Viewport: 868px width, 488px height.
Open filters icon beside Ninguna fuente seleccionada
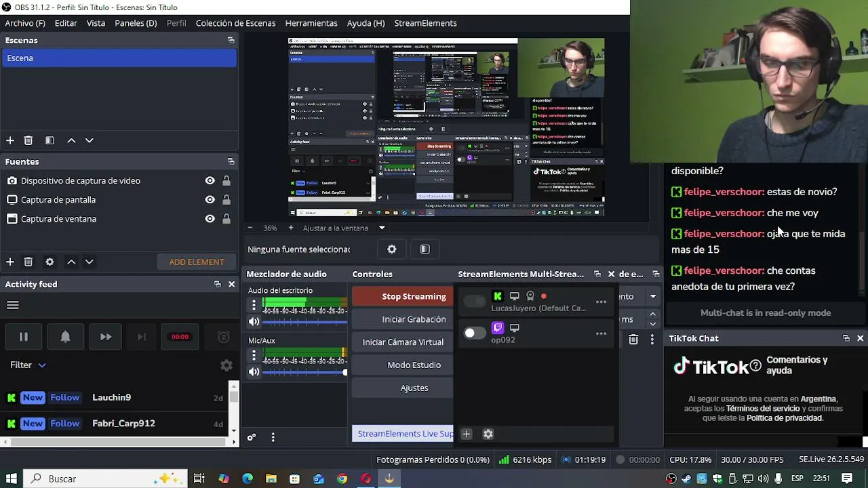click(x=425, y=249)
